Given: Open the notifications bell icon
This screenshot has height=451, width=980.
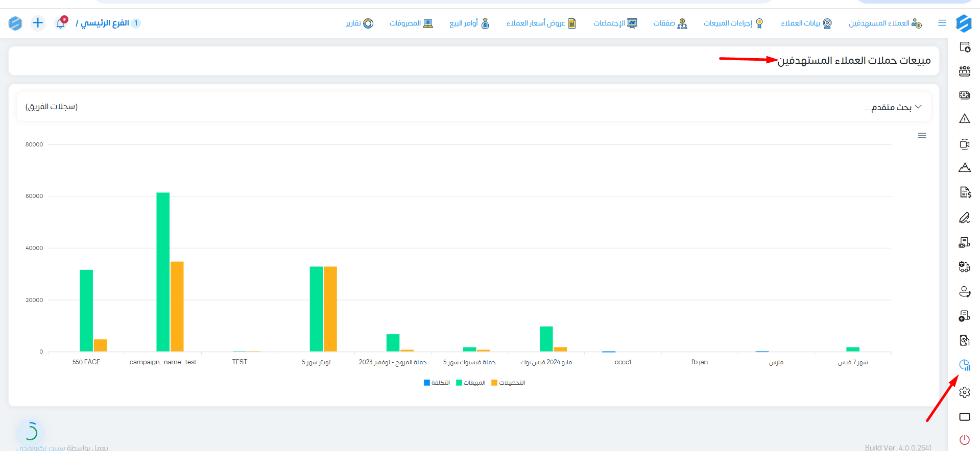Looking at the screenshot, I should 61,23.
